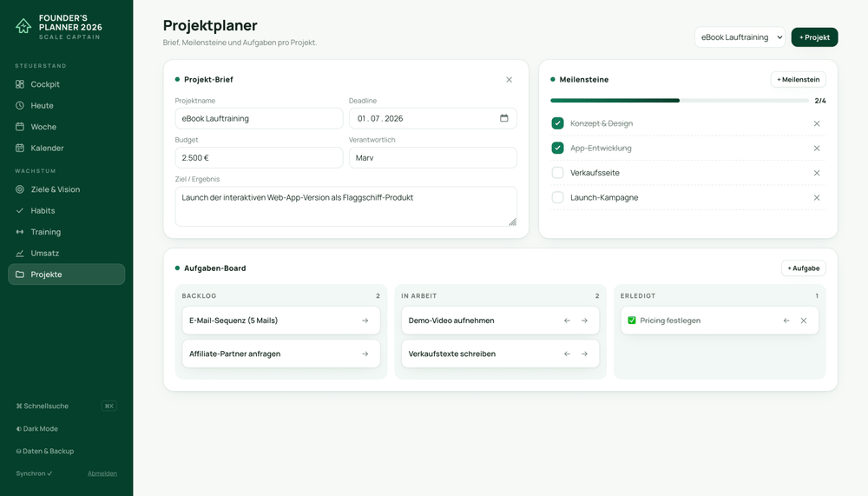Toggle the Pricing festlegen done checkbox

pos(632,321)
